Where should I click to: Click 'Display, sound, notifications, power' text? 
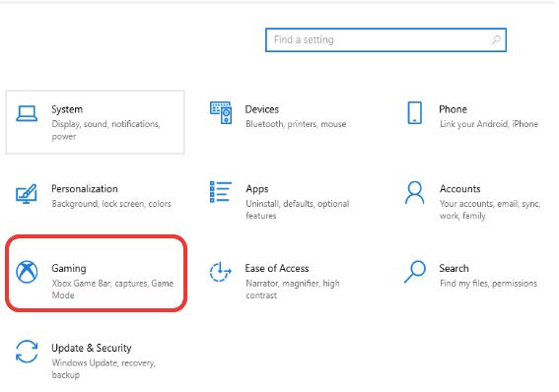coord(105,130)
